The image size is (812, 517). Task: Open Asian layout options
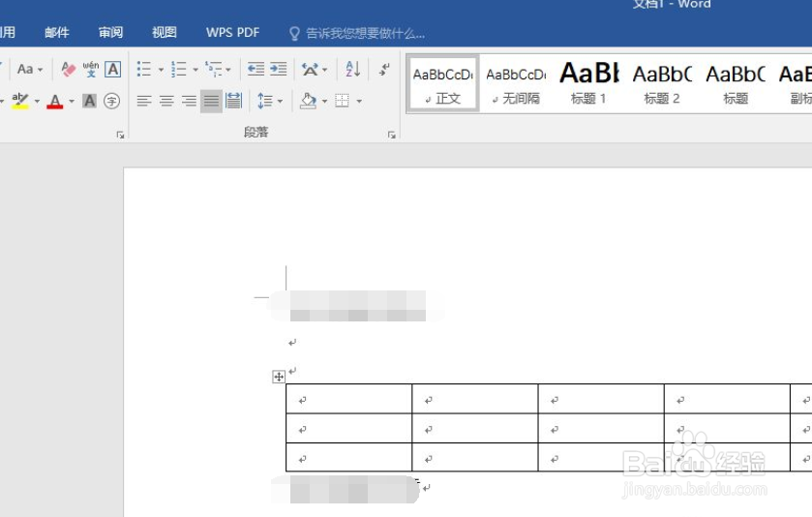tap(311, 69)
